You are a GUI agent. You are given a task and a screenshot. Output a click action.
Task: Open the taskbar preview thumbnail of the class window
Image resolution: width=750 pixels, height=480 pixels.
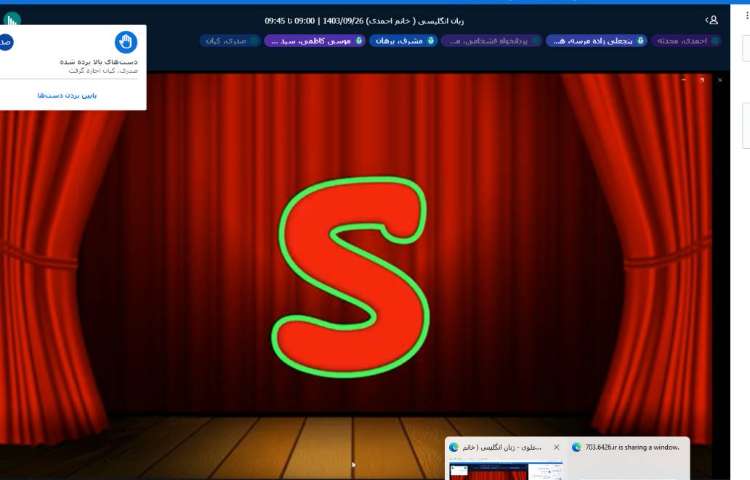[x=506, y=471]
